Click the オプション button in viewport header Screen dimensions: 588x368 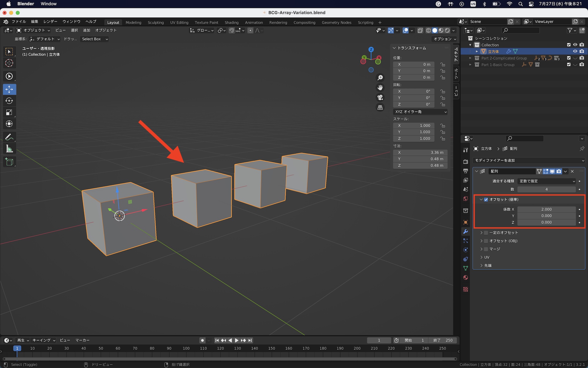pyautogui.click(x=445, y=39)
